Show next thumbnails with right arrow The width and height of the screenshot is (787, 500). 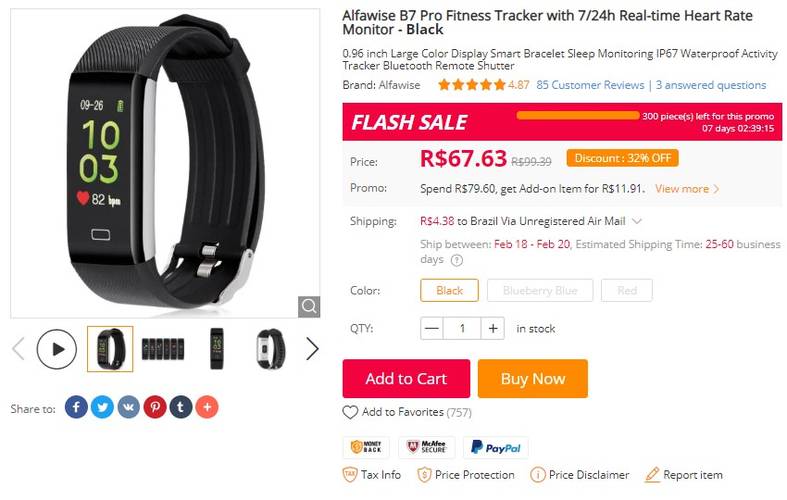(312, 349)
